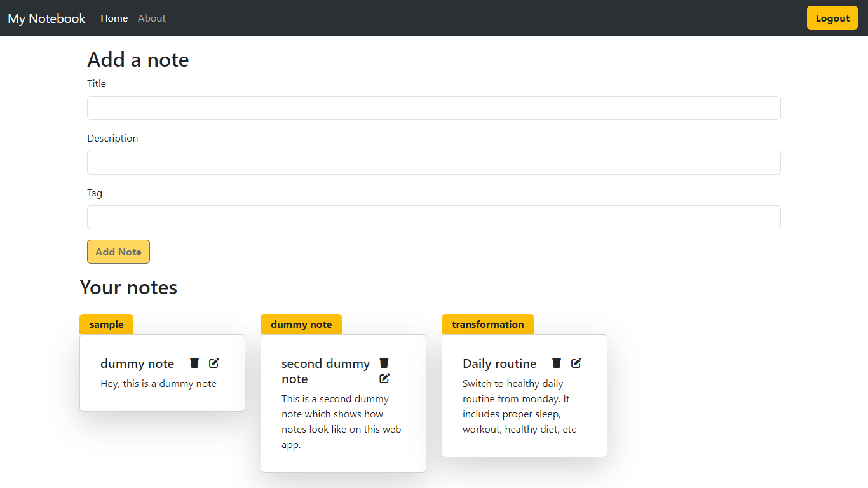Viewport: 868px width, 488px height.
Task: Click the 'Title' field label
Action: pyautogui.click(x=97, y=84)
